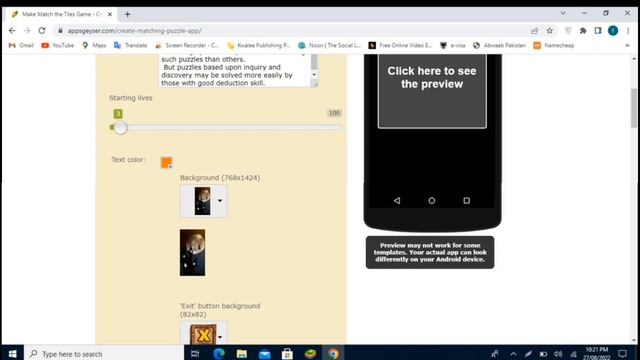Click the Starting lives slider track
Screen dimensions: 640x360
pyautogui.click(x=226, y=127)
